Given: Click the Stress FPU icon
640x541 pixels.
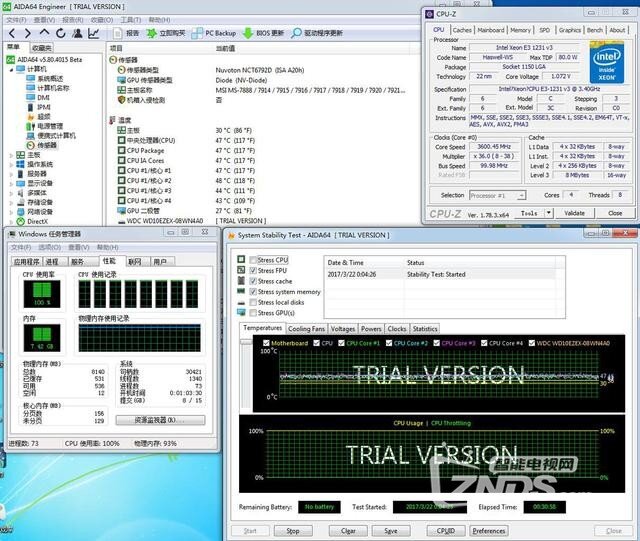Looking at the screenshot, I should click(x=241, y=270).
